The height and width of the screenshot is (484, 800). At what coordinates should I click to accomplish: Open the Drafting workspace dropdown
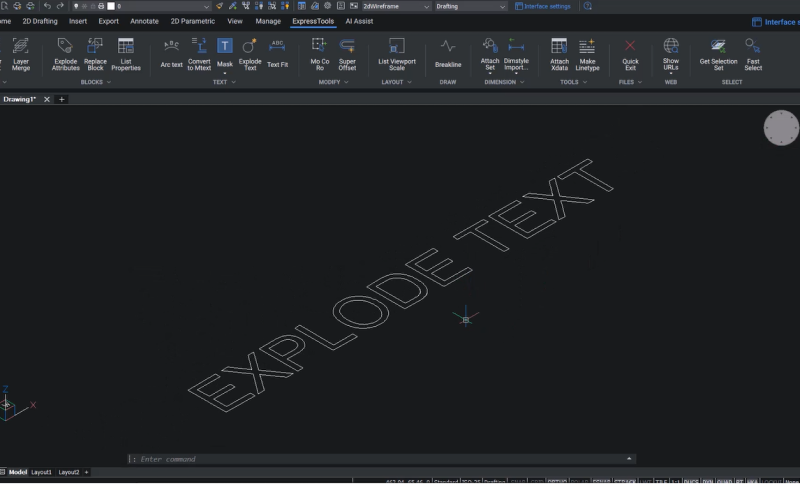coord(470,6)
